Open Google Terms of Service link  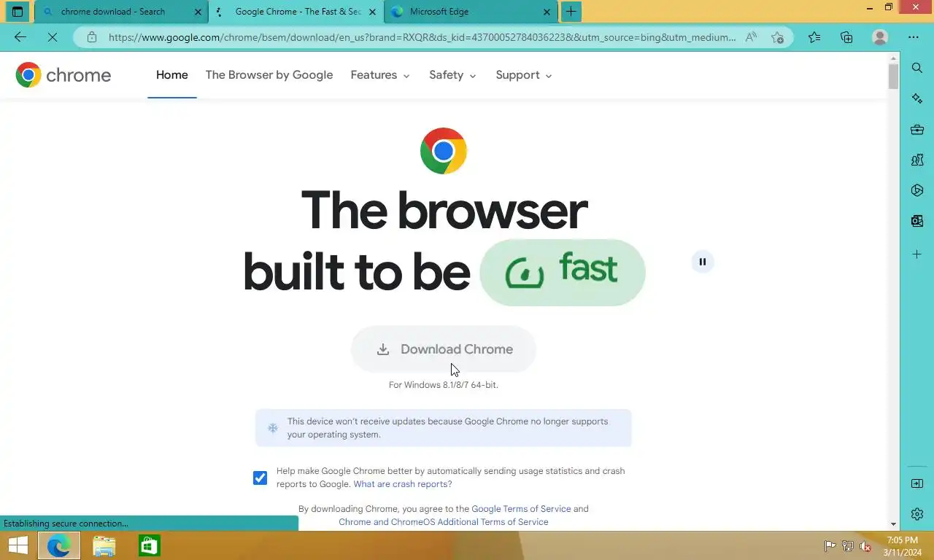[521, 509]
